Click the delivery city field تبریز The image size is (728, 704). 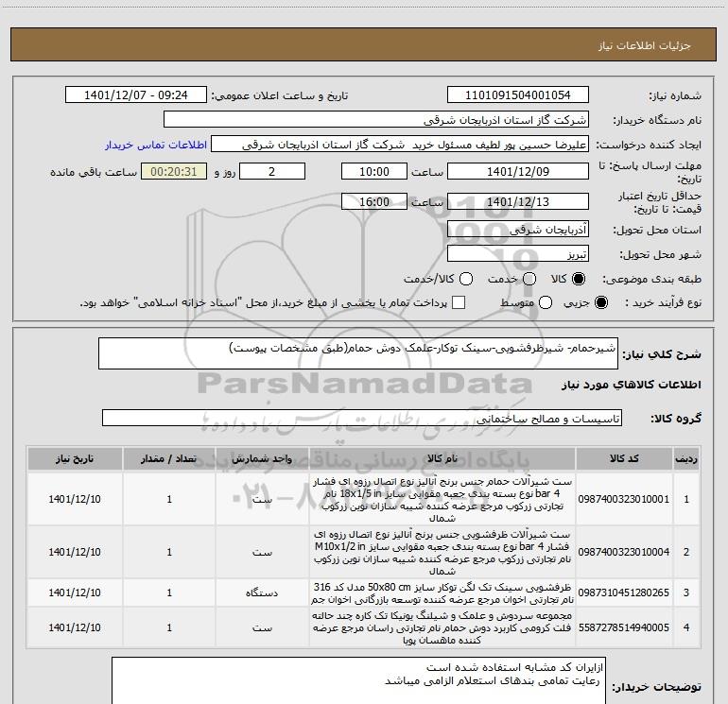coord(518,253)
